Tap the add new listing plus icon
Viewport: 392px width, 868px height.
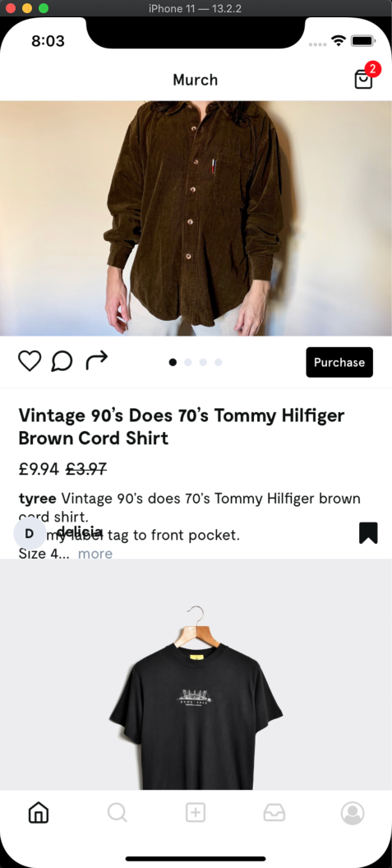[x=196, y=813]
